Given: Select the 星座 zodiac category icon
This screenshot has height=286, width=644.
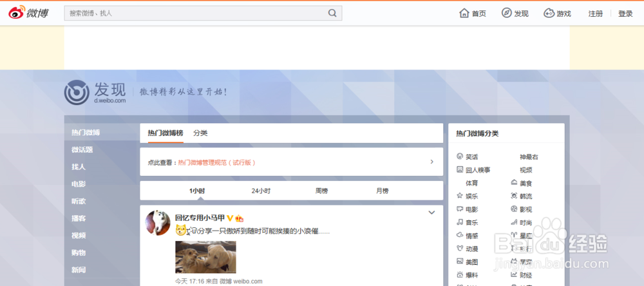Looking at the screenshot, I should [514, 236].
